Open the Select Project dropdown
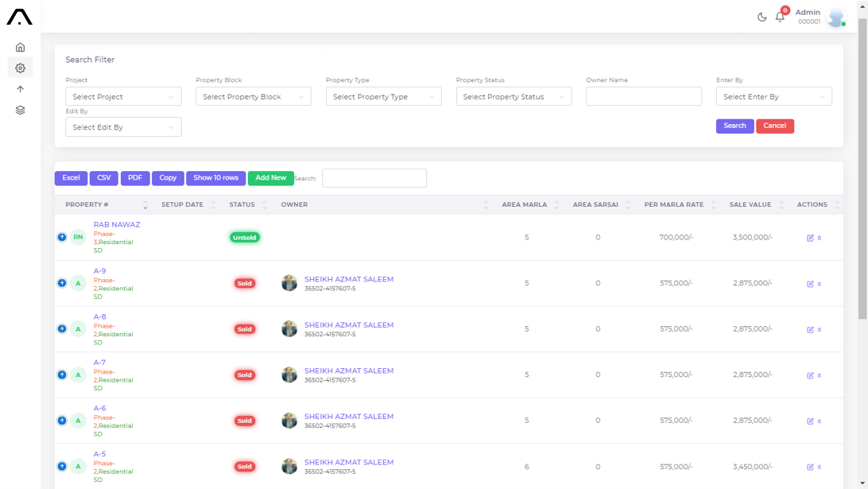 click(x=123, y=97)
